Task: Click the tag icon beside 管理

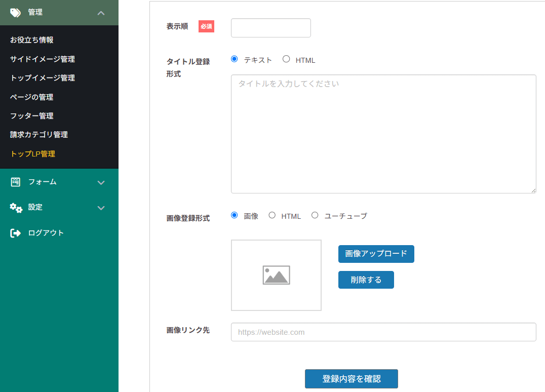Action: [15, 13]
